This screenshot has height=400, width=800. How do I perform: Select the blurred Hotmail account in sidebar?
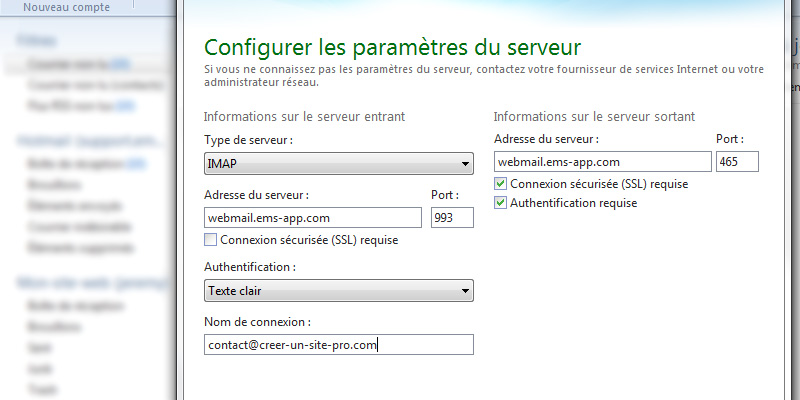click(x=89, y=140)
